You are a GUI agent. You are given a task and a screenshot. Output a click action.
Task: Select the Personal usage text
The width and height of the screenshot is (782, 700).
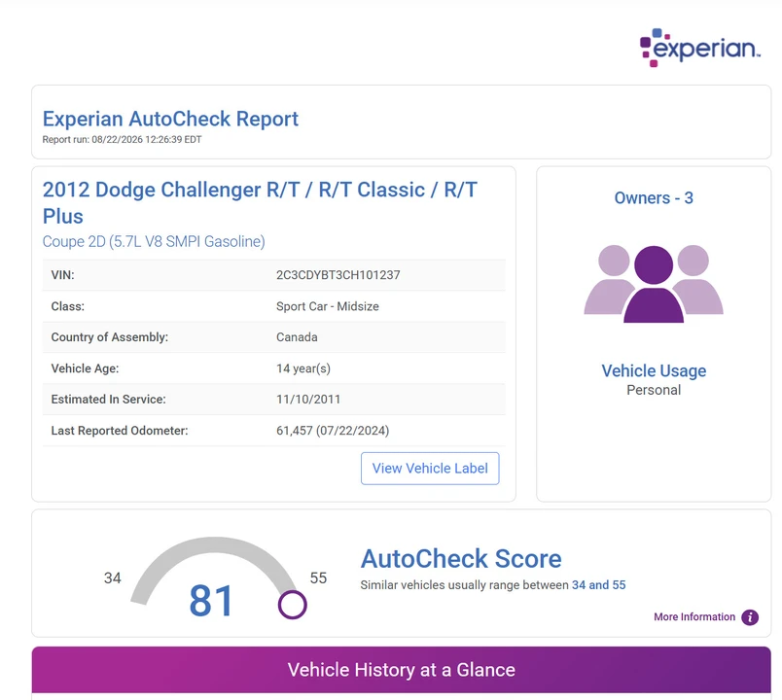tap(654, 390)
